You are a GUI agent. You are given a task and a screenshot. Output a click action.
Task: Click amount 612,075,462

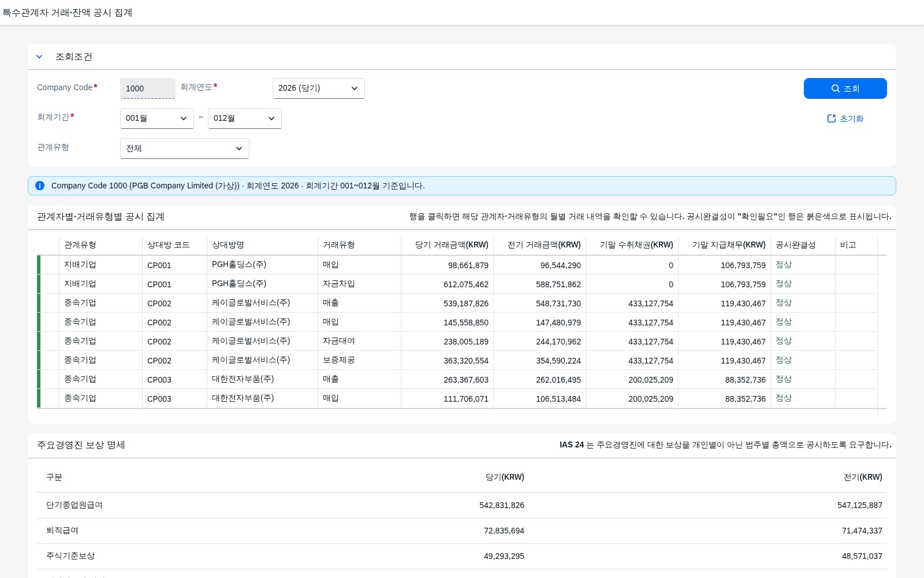tap(465, 284)
